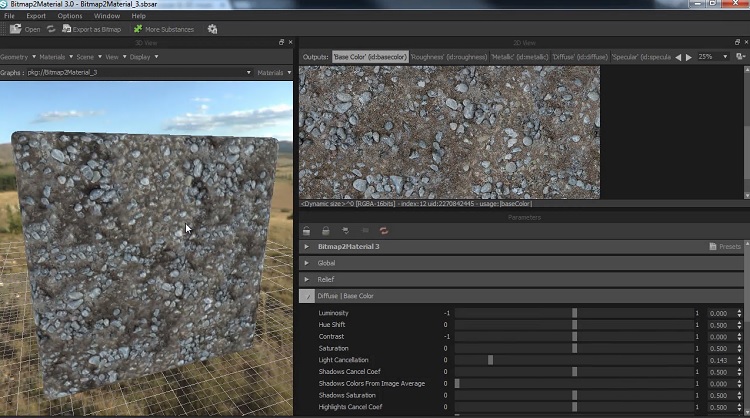
Task: Open the Presets button in Bitmap2Material header
Action: coord(725,247)
